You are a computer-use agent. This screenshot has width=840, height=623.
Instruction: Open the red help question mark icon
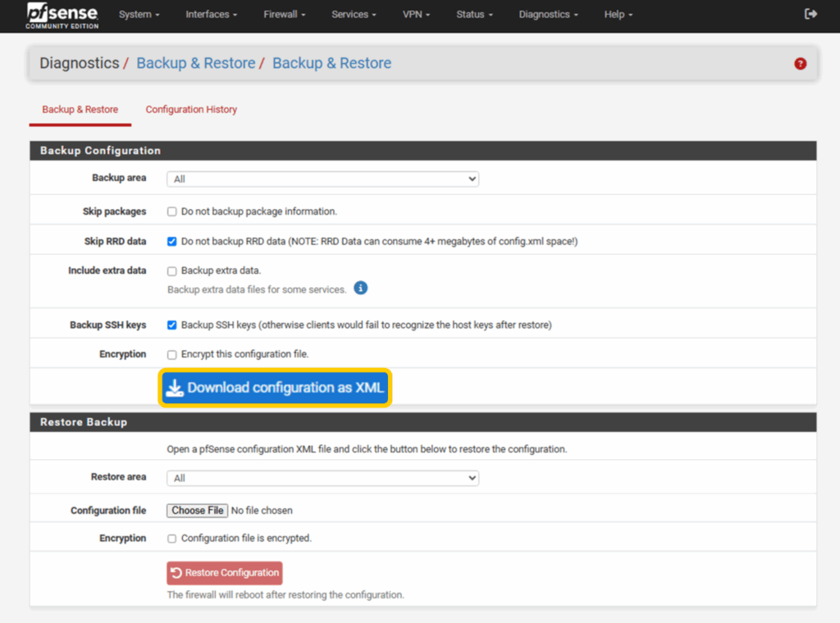click(800, 64)
